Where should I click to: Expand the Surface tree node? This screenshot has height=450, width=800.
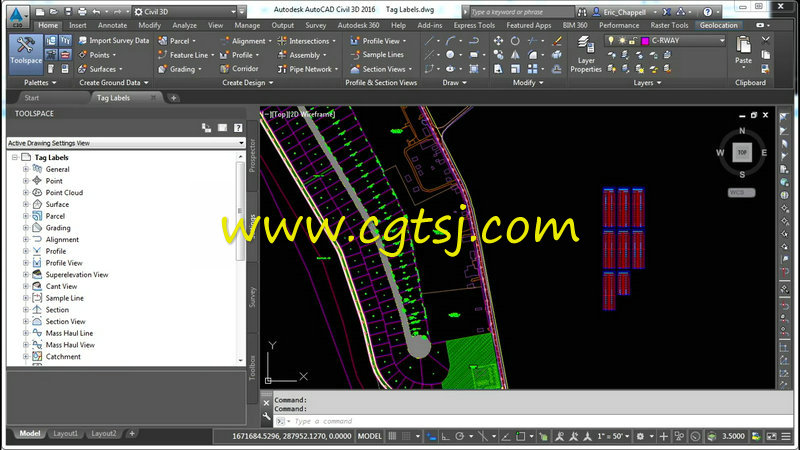point(26,204)
